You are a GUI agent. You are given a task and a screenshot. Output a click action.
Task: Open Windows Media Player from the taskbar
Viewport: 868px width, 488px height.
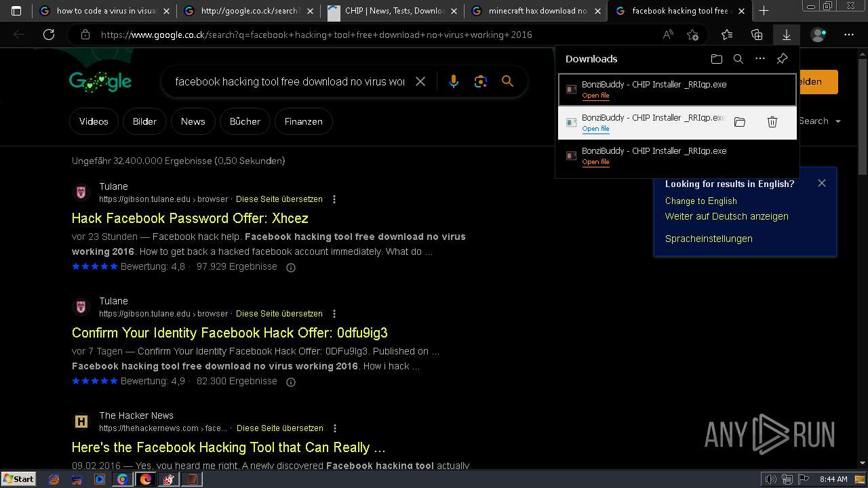(x=100, y=479)
